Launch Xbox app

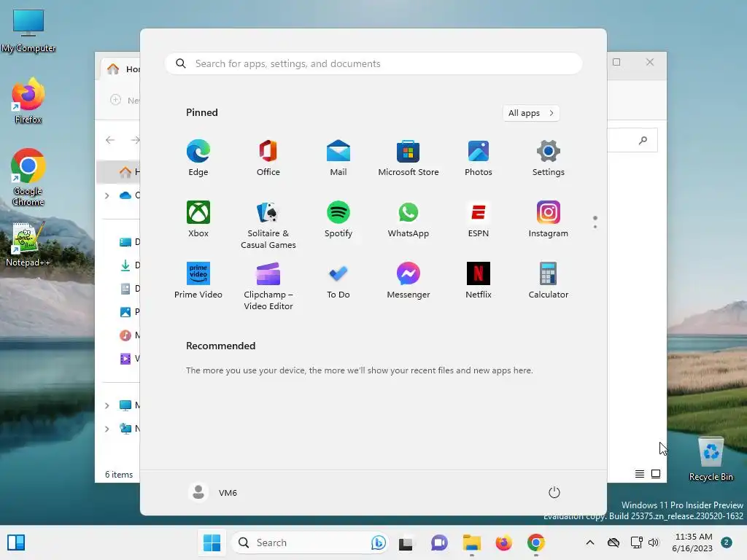[x=198, y=219]
